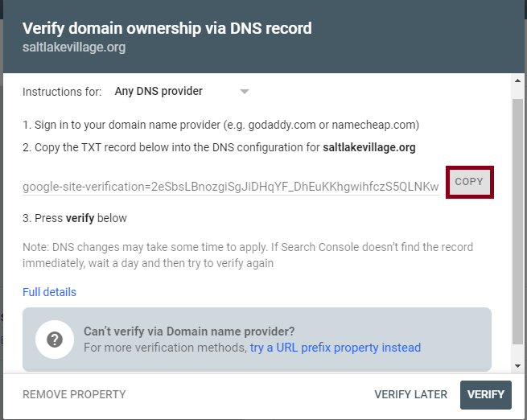The image size is (527, 420).
Task: Click the scrollbar up arrow
Action: 517,80
